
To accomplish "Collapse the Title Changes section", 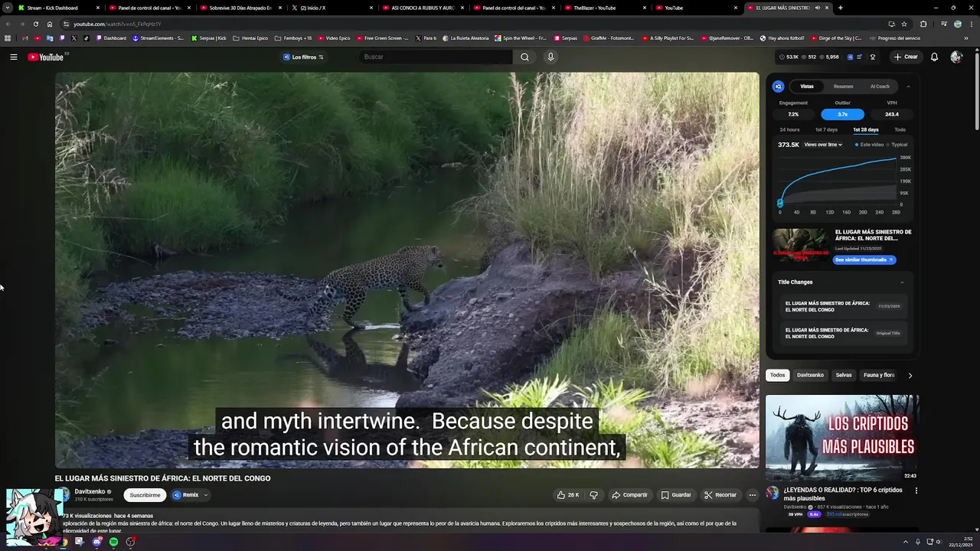I will tap(902, 282).
